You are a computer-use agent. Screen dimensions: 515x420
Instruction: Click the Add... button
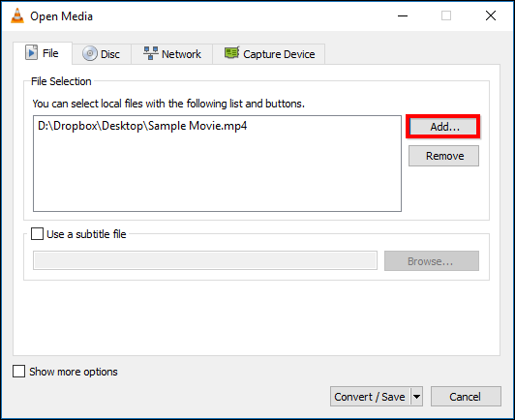(x=443, y=127)
